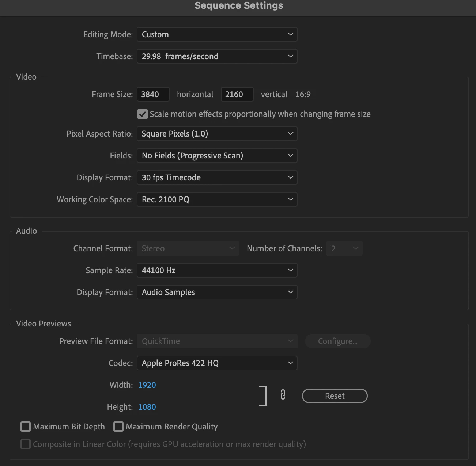Open the Codec Apple ProRes 422 HQ dropdown
This screenshot has height=466, width=476.
(217, 363)
